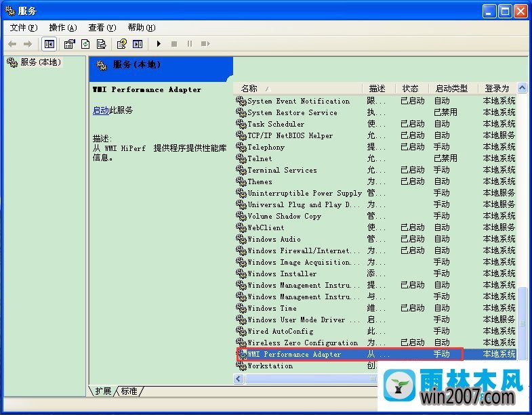Open the 文件(F) menu
Screen dimensions: 532x415
pyautogui.click(x=24, y=28)
